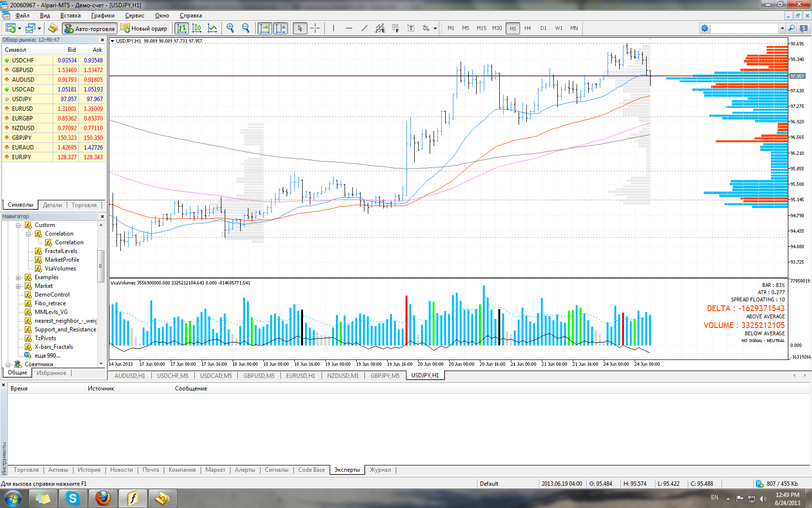The image size is (812, 508).
Task: Toggle the Авто-торговля auto-trading button
Action: [89, 28]
